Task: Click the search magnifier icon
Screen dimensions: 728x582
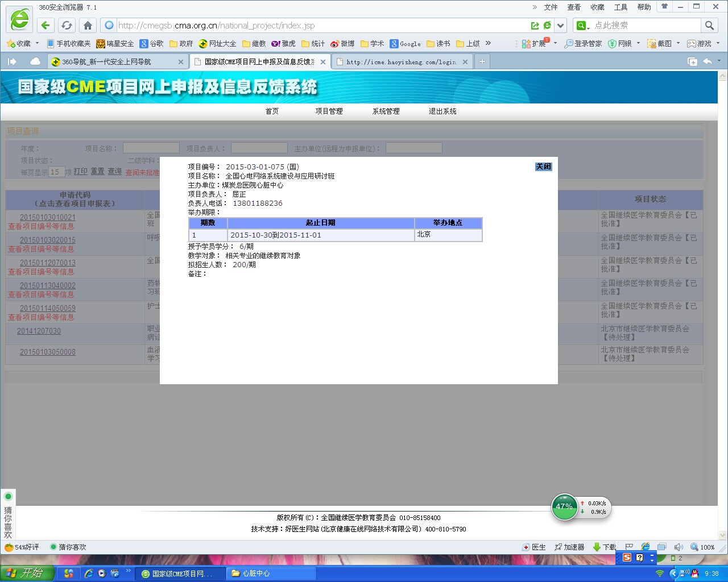Action: pyautogui.click(x=709, y=26)
